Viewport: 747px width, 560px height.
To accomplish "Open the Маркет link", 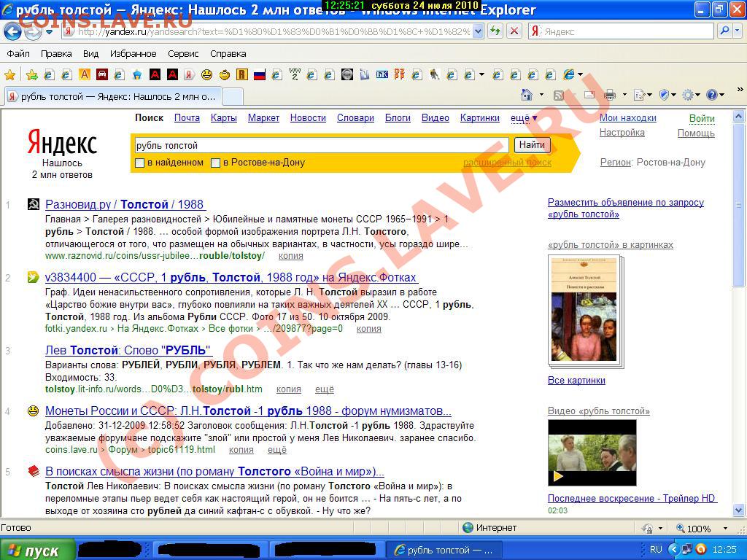I will pos(263,118).
